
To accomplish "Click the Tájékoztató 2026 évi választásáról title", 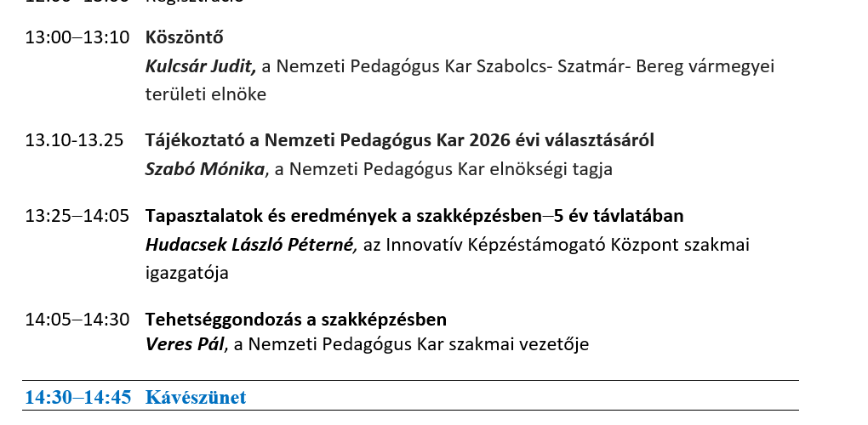I will tap(399, 140).
